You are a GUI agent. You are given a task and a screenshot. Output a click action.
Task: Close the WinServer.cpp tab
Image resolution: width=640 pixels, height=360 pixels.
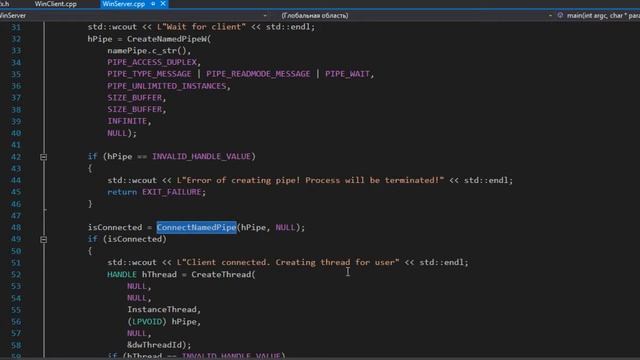pos(163,4)
